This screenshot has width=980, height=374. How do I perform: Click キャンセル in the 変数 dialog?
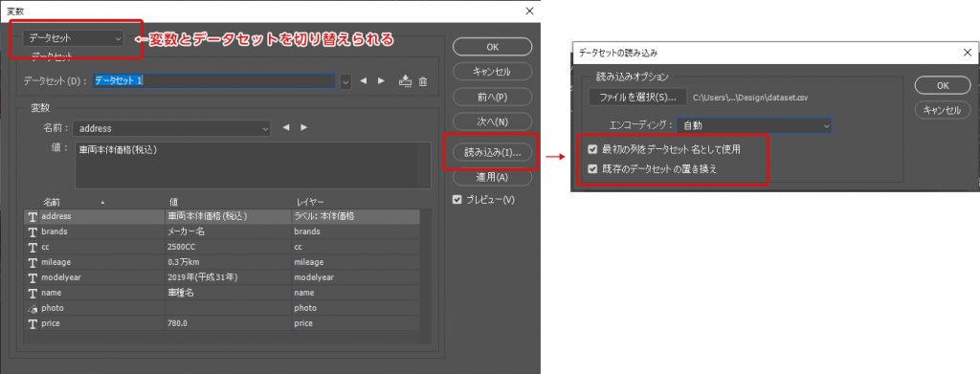(x=493, y=71)
